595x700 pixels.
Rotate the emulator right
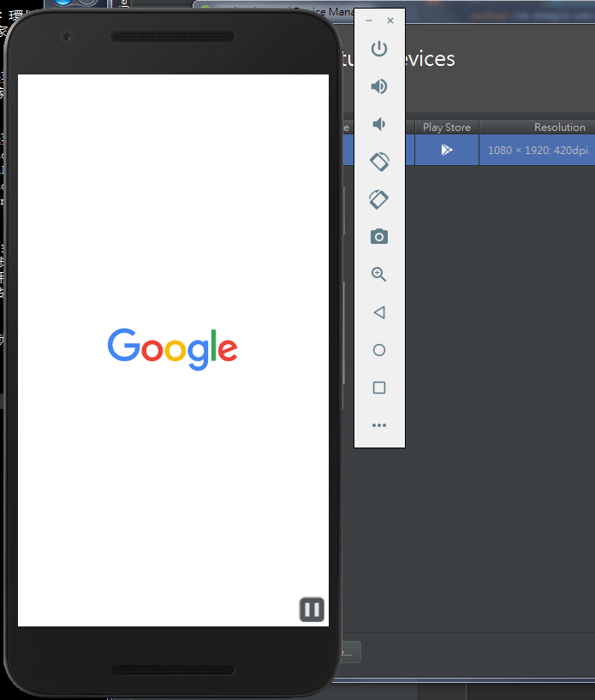pyautogui.click(x=379, y=199)
